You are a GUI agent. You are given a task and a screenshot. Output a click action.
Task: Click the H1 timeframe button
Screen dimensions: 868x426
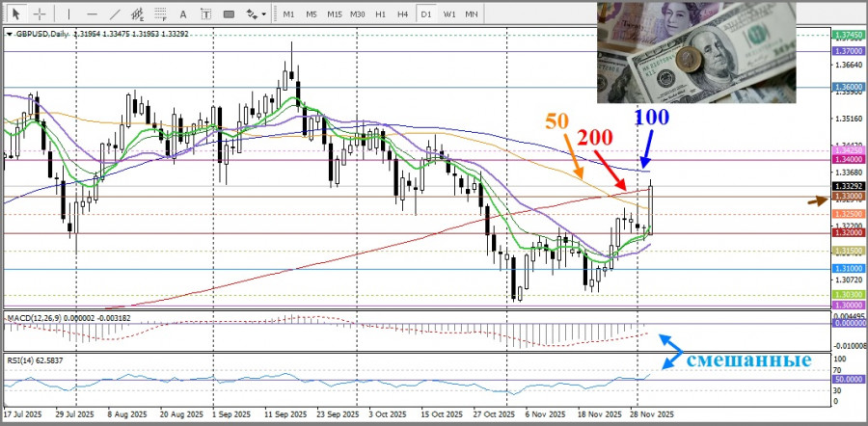[380, 14]
